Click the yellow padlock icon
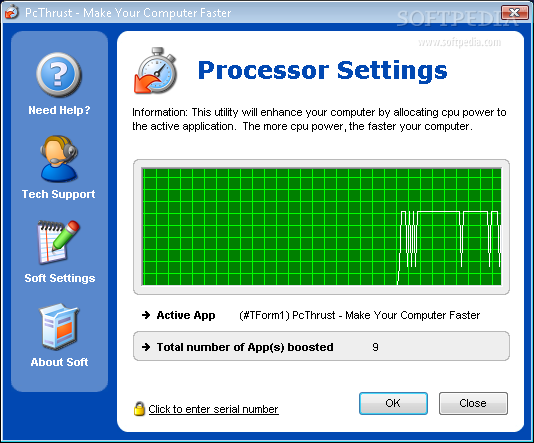Image resolution: width=534 pixels, height=443 pixels. click(x=139, y=409)
